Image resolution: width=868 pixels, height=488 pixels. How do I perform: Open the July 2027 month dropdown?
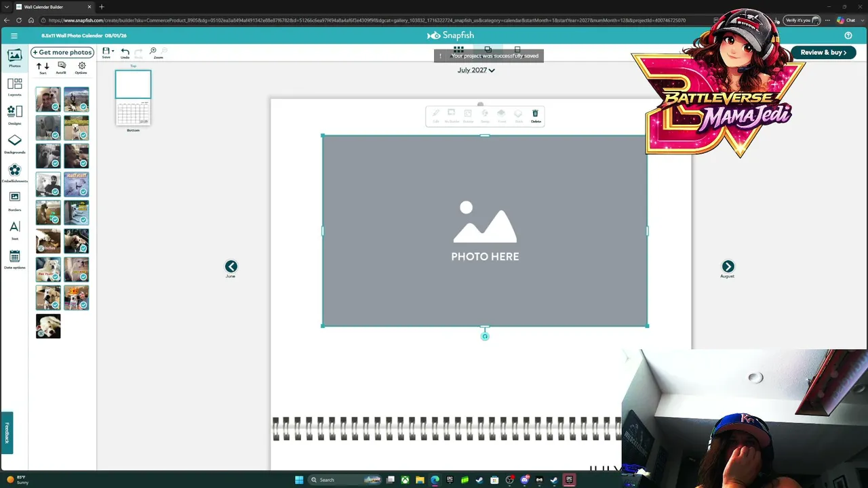point(476,70)
